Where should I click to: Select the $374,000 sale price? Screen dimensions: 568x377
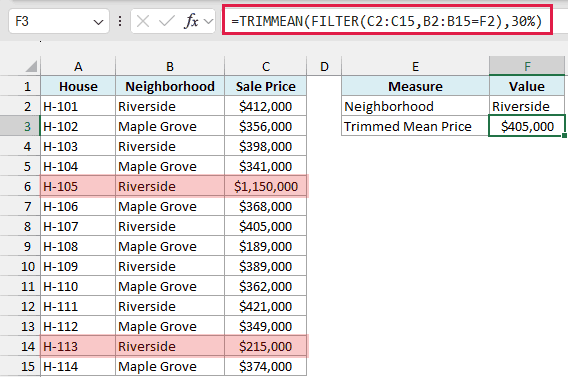266,366
